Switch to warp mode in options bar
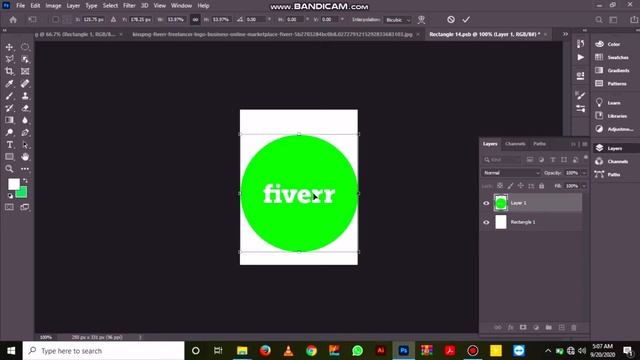 click(x=421, y=20)
